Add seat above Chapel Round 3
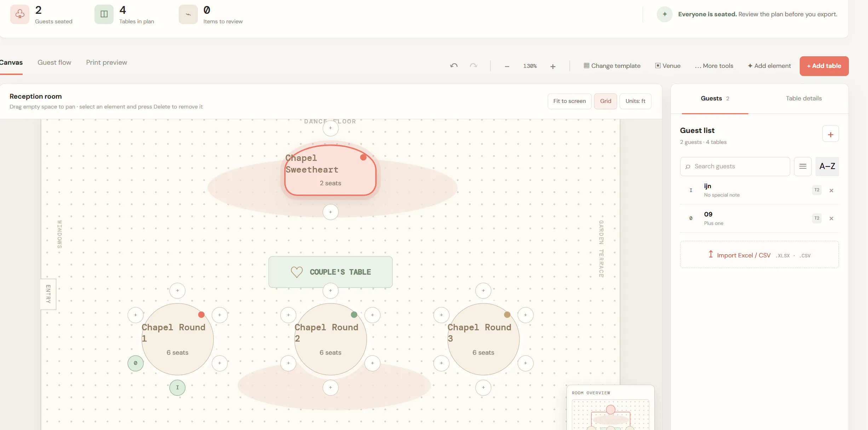 pyautogui.click(x=483, y=291)
